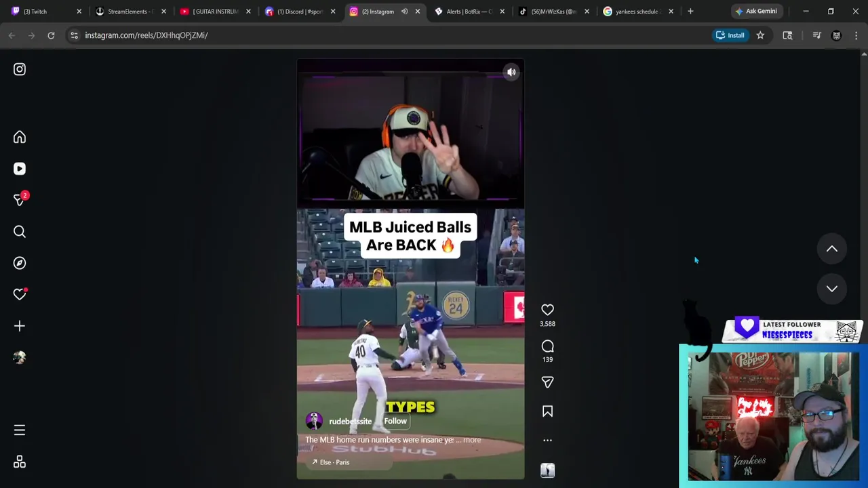
Task: Open Notifications heart in sidebar
Action: point(20,294)
